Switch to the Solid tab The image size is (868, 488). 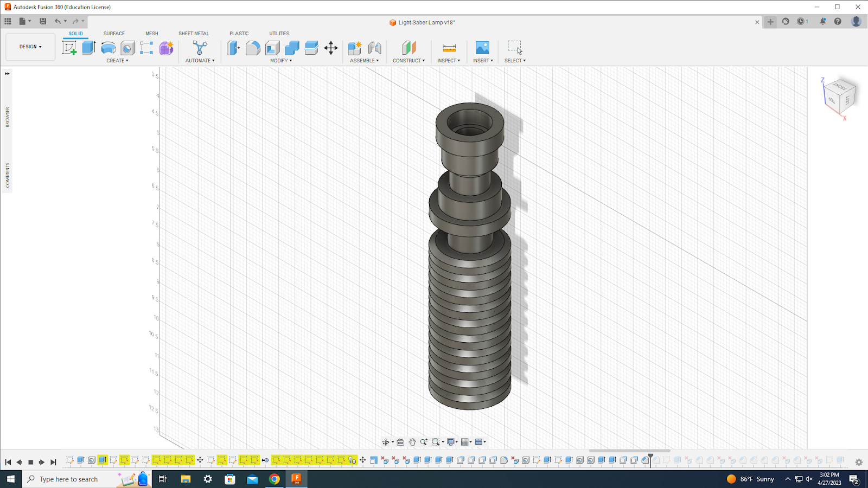75,34
